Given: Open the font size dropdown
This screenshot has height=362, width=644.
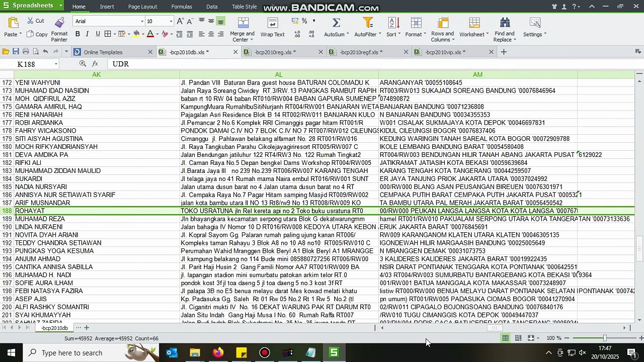Looking at the screenshot, I should coord(171,21).
